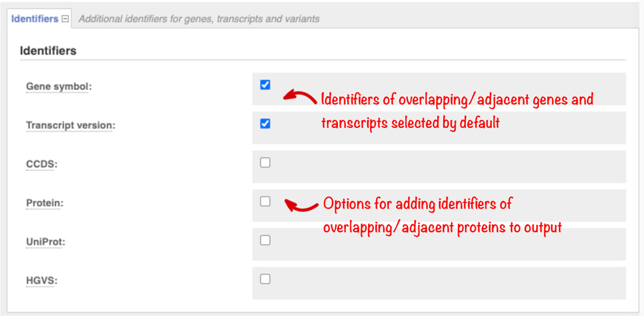Tick the Protein checkbox

(x=265, y=202)
